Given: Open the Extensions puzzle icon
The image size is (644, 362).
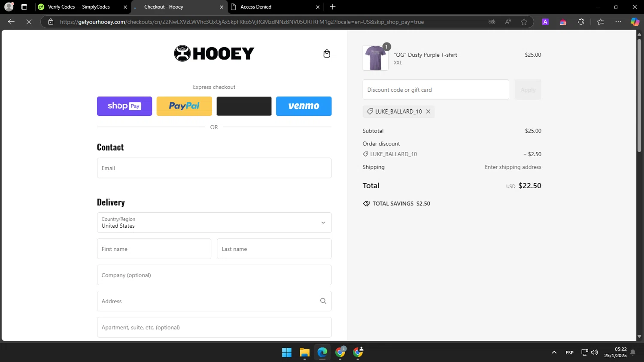Looking at the screenshot, I should click(x=581, y=22).
